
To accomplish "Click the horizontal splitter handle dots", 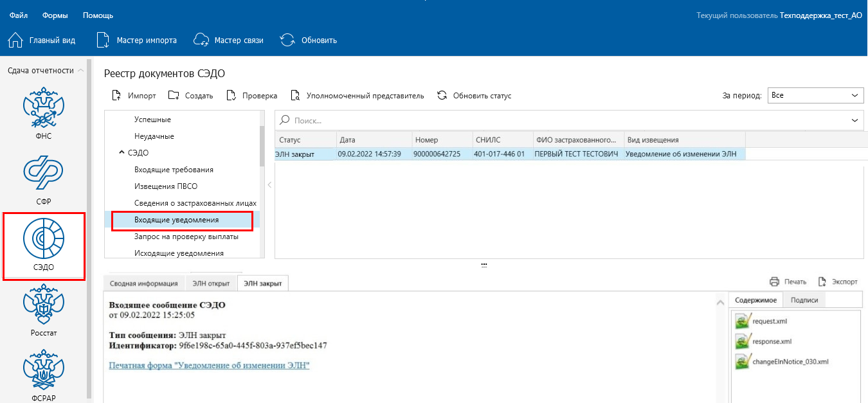I will 484,264.
